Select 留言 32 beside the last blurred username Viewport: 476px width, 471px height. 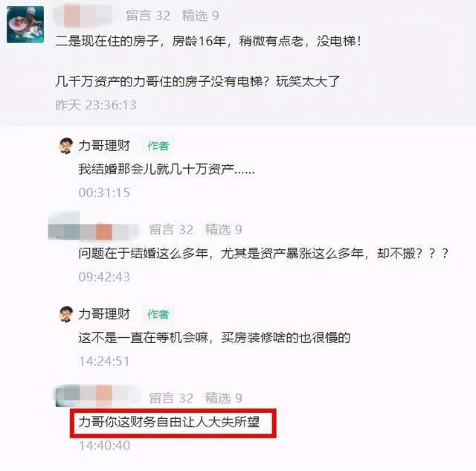pos(171,398)
